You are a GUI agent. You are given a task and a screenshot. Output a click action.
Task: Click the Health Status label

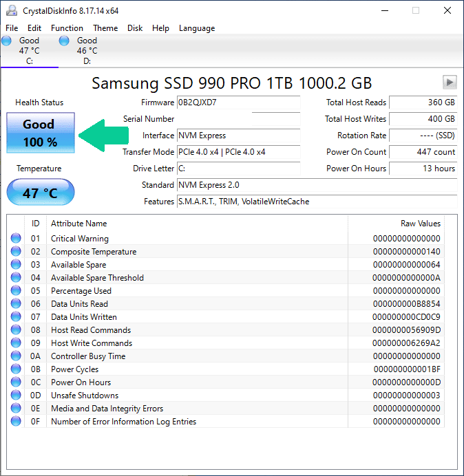point(39,102)
